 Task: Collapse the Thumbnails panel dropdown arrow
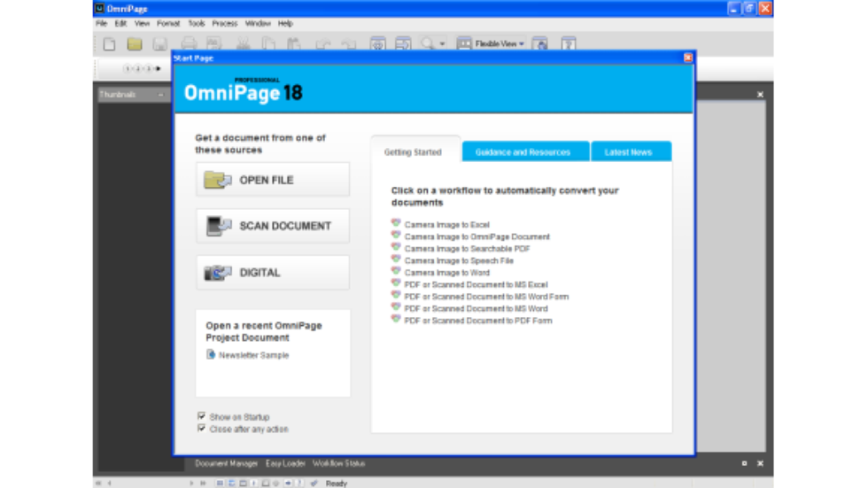[161, 95]
